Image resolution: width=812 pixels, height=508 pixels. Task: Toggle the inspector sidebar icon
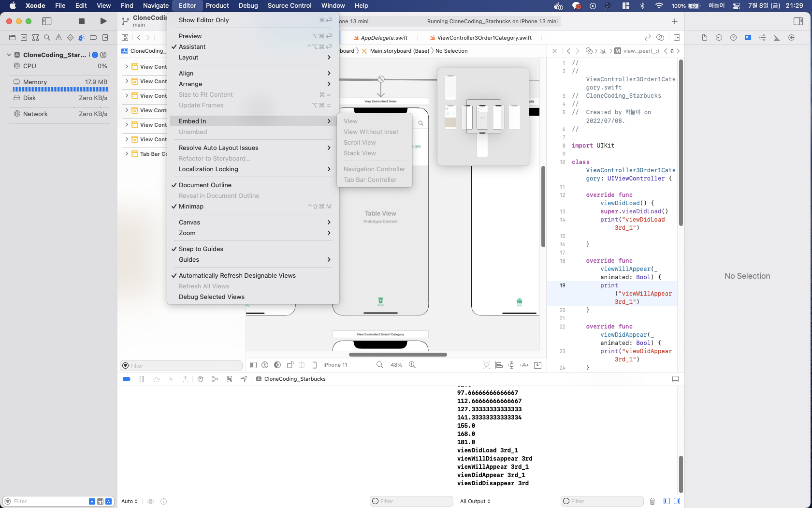coord(798,21)
